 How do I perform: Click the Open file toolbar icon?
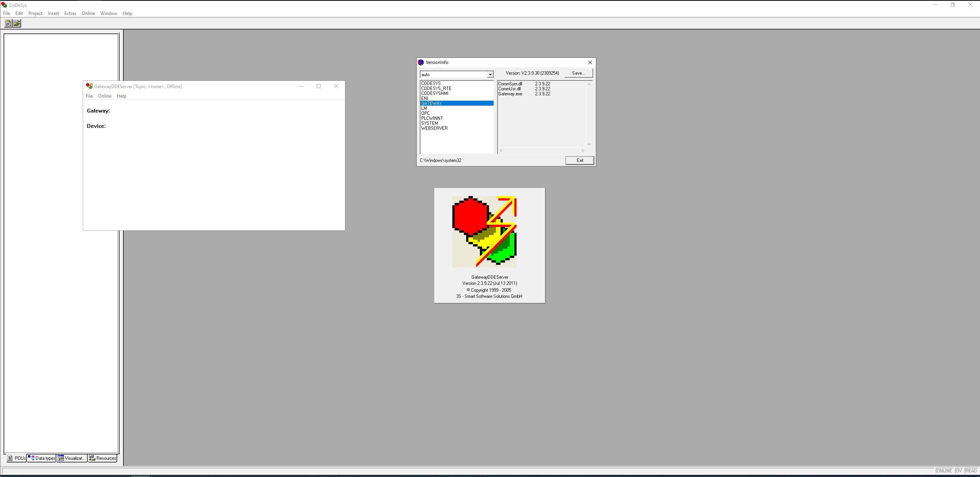17,23
